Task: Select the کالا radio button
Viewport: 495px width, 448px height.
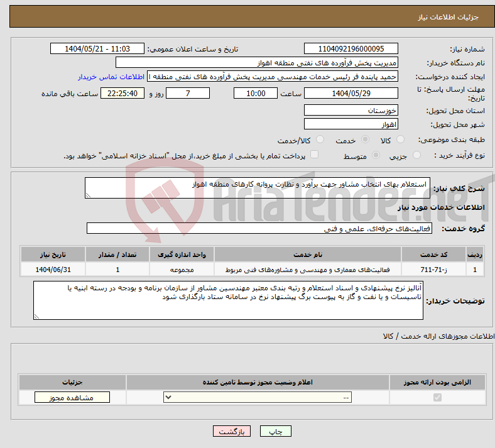Action: pyautogui.click(x=400, y=139)
